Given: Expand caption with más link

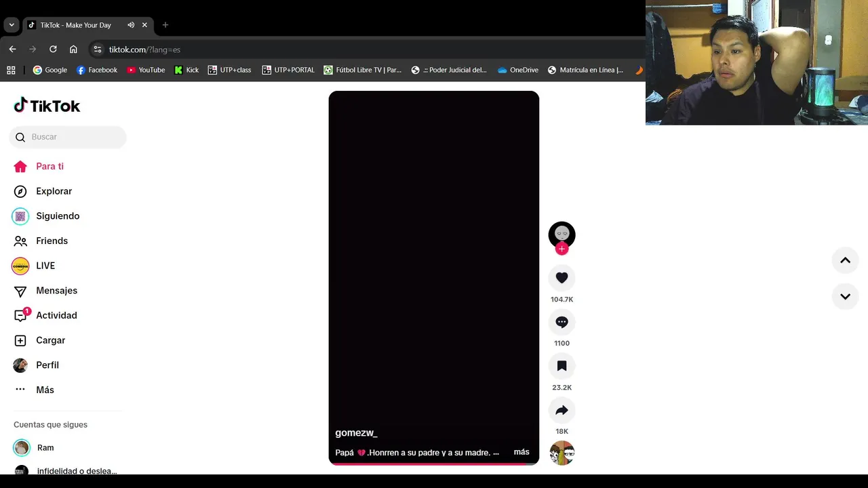Looking at the screenshot, I should [x=521, y=452].
